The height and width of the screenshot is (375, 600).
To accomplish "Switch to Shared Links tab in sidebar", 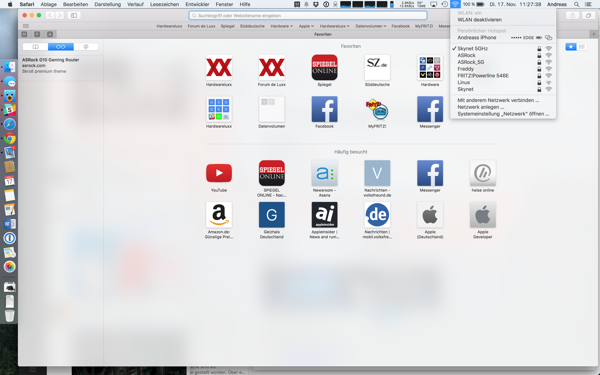I will 86,47.
